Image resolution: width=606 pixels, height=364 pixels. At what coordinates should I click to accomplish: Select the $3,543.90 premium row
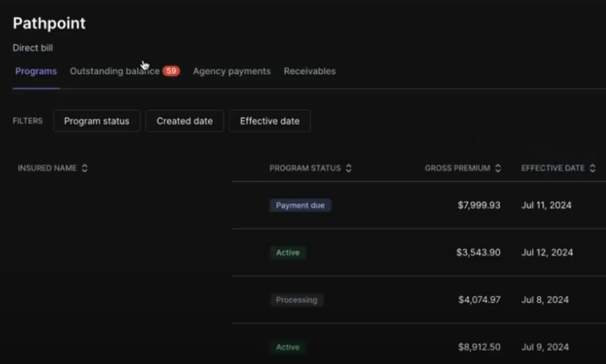(478, 253)
